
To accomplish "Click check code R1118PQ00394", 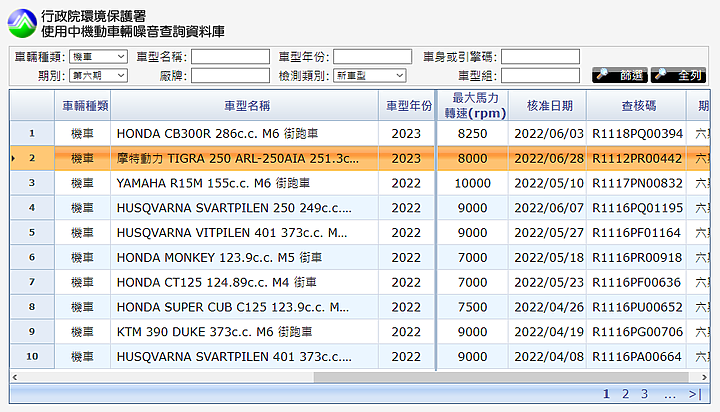I will [637, 133].
